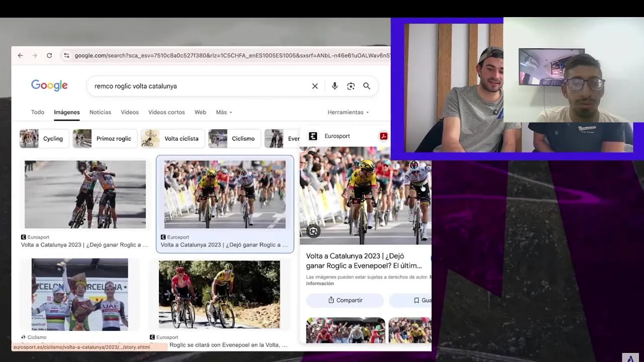Open the Noticias tab
This screenshot has height=362, width=644.
[x=100, y=112]
